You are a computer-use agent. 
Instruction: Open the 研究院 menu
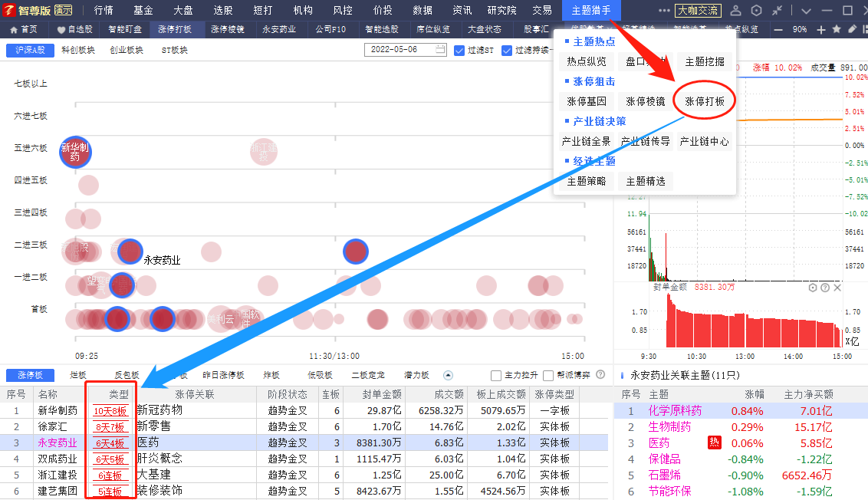[502, 11]
